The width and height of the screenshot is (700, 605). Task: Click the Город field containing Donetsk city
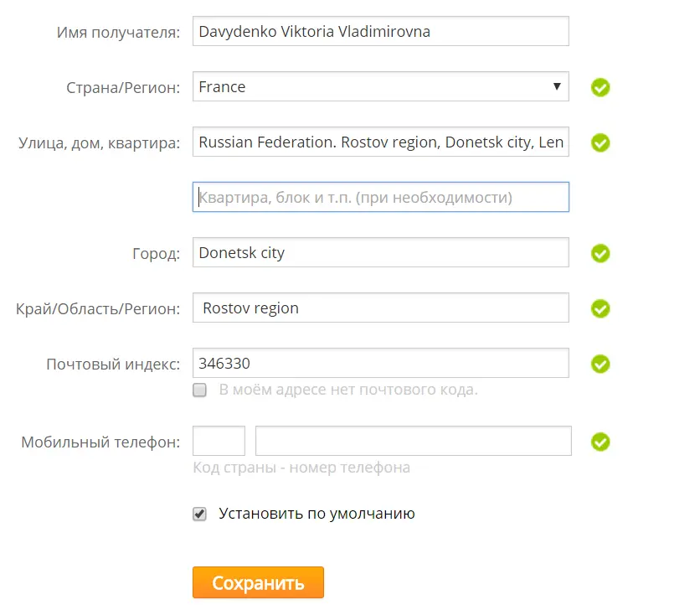(x=380, y=252)
